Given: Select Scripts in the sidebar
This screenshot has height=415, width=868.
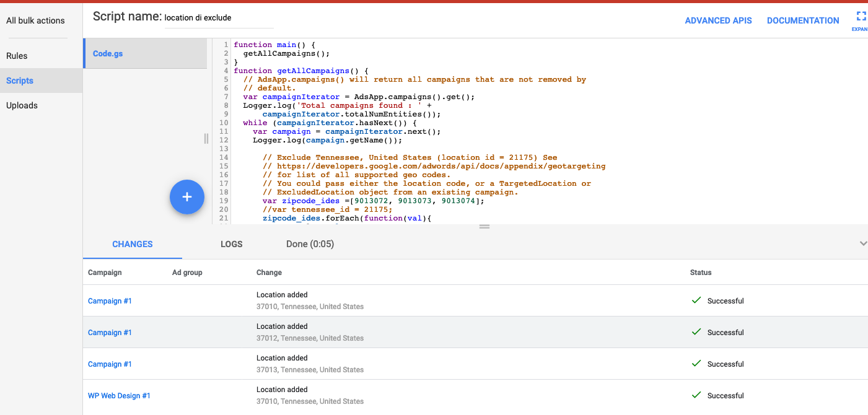Looking at the screenshot, I should [x=20, y=81].
